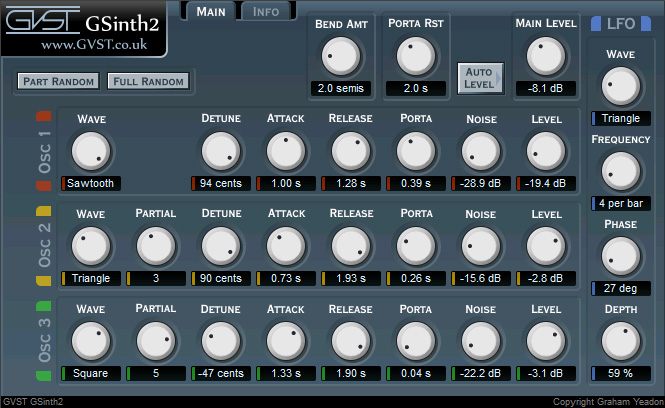This screenshot has width=665, height=408.
Task: Click the OSC 3 Wave knob
Action: click(91, 341)
